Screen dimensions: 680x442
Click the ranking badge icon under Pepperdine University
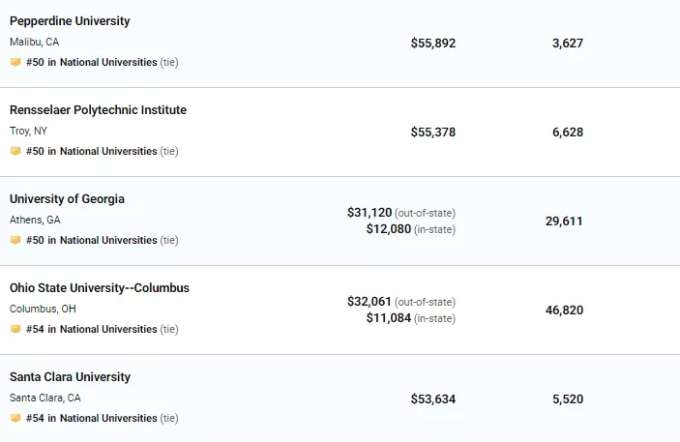[16, 62]
